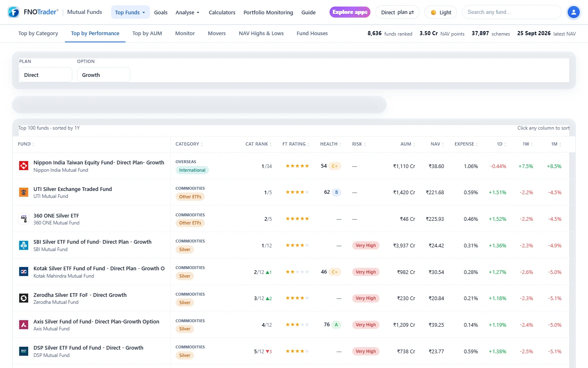The width and height of the screenshot is (588, 368).
Task: Click the Nippon India fund logo icon
Action: coord(24,166)
